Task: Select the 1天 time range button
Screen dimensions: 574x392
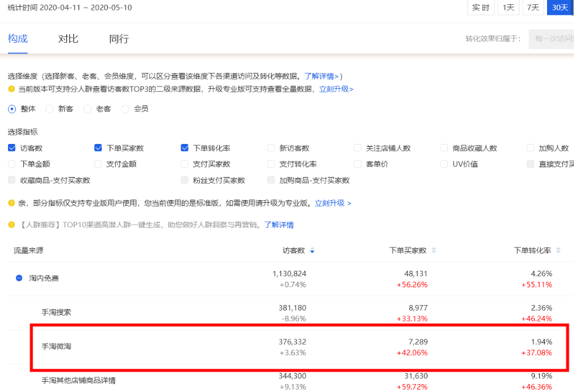Action: coord(508,8)
